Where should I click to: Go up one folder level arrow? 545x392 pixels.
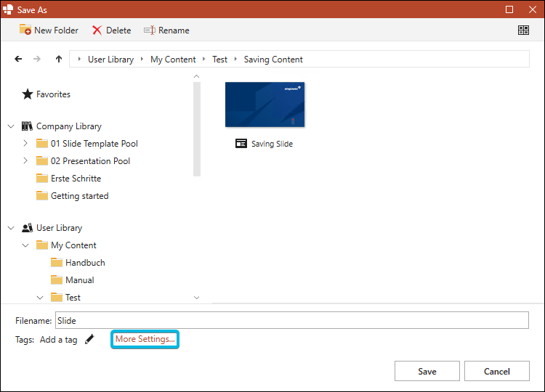pos(59,59)
